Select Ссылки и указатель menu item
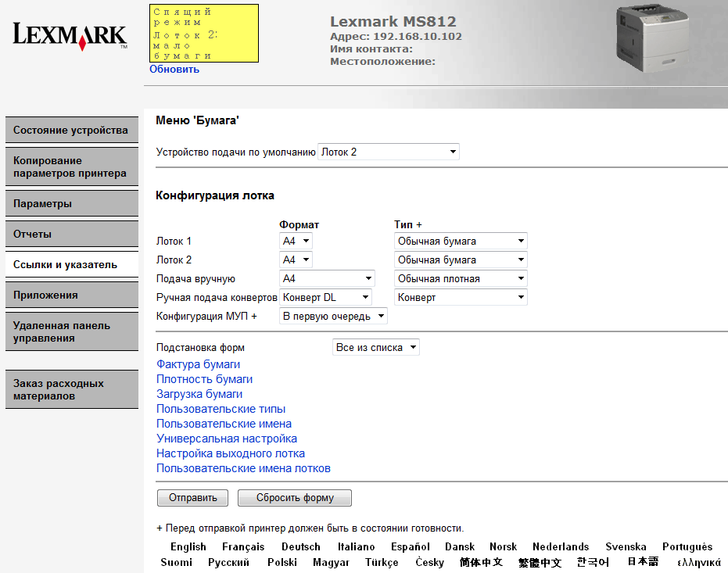 [72, 264]
